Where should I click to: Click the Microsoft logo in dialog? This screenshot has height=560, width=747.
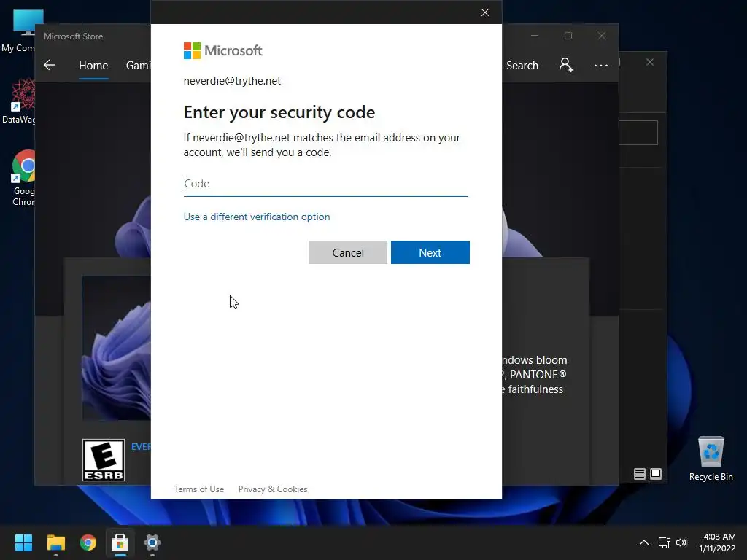222,50
